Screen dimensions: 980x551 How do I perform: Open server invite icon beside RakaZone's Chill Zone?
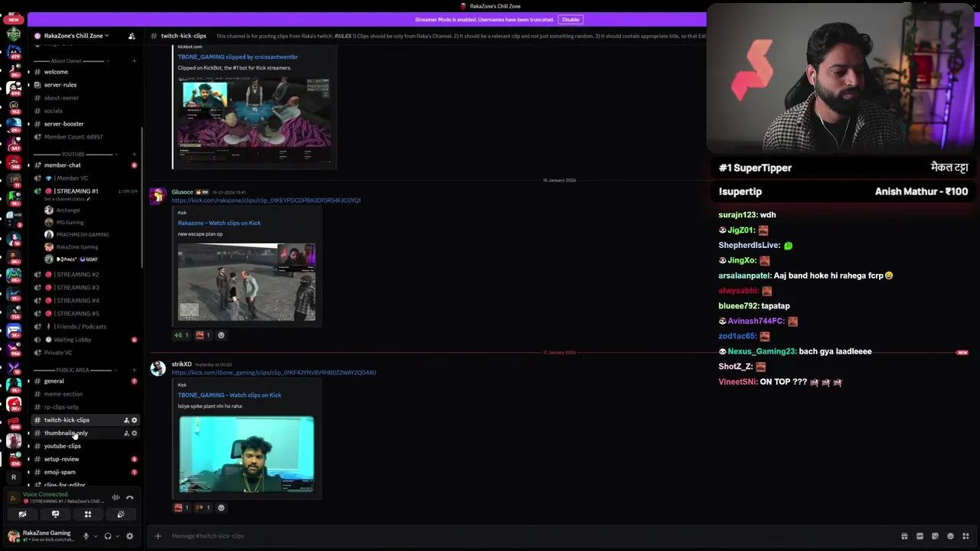click(x=132, y=36)
